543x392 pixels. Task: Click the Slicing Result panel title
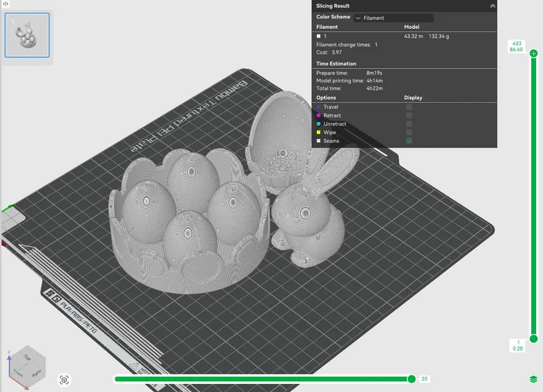coord(333,6)
